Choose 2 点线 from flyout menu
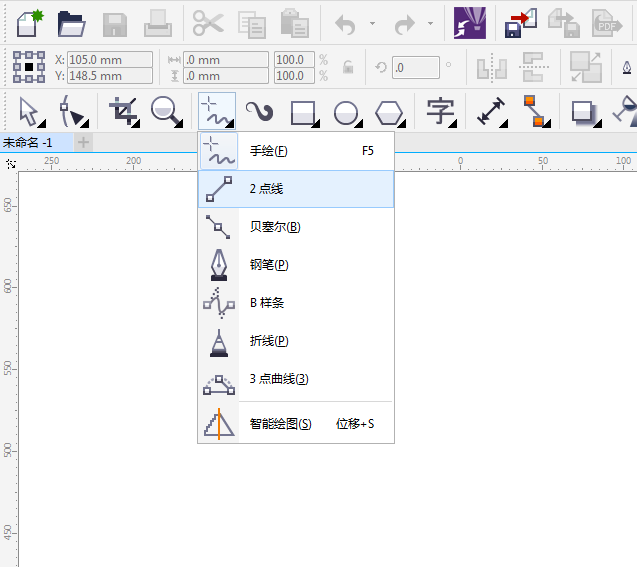 296,189
